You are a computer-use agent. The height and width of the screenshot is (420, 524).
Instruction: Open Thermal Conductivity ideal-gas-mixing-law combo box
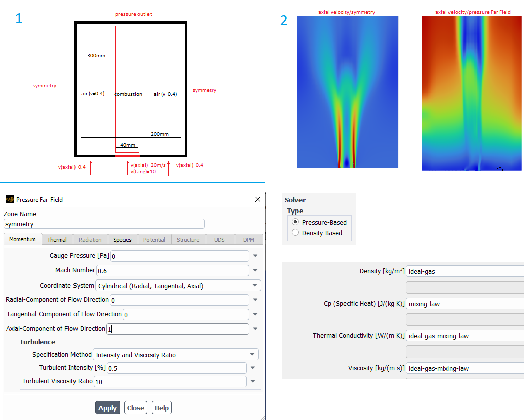tap(465, 336)
